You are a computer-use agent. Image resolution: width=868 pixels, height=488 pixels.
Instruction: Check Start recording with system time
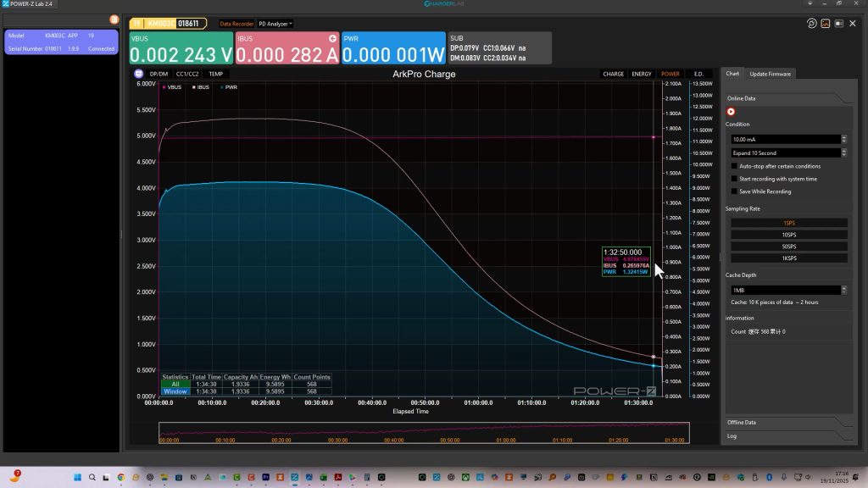(734, 179)
